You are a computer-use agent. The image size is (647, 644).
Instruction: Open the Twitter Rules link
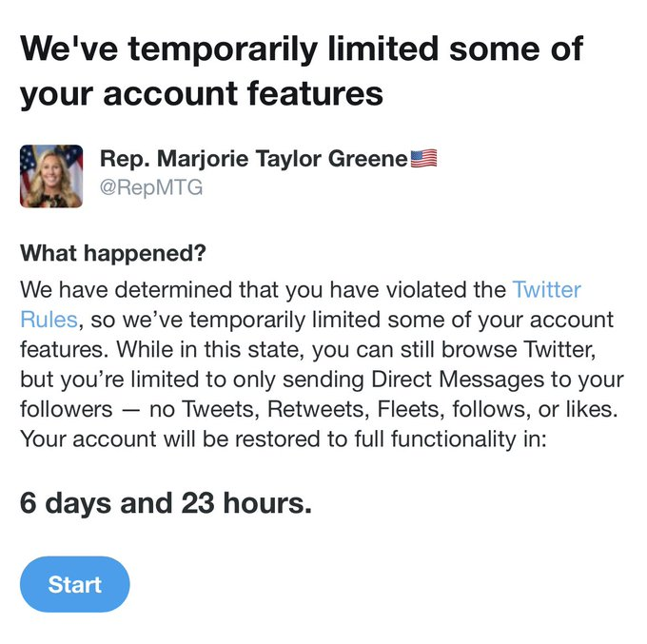[546, 289]
